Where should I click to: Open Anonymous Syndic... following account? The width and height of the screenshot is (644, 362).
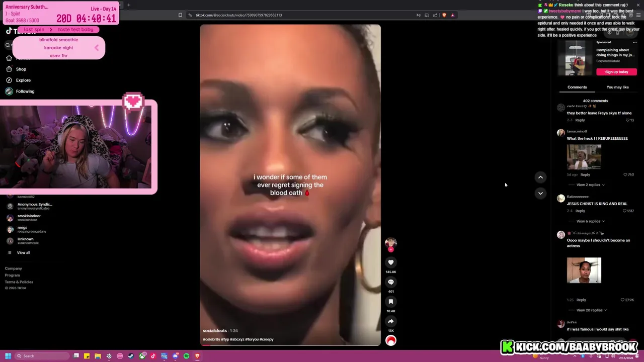[x=34, y=206]
